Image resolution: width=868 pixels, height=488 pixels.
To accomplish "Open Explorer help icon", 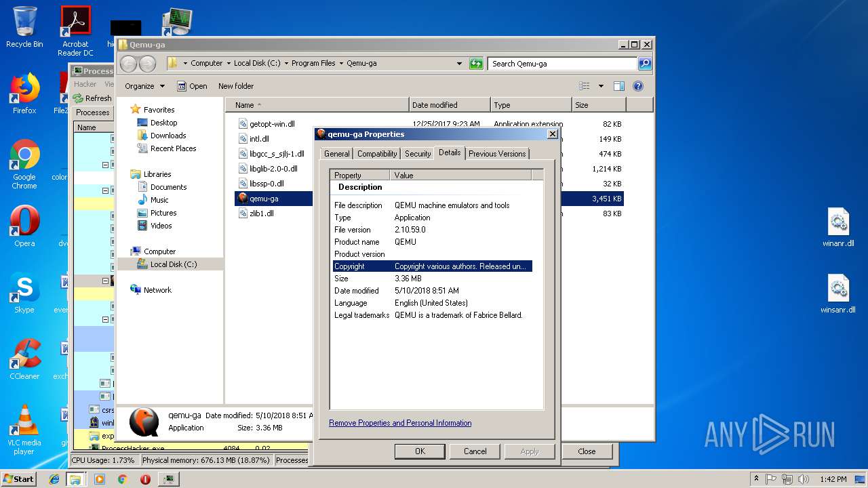I will [x=637, y=86].
